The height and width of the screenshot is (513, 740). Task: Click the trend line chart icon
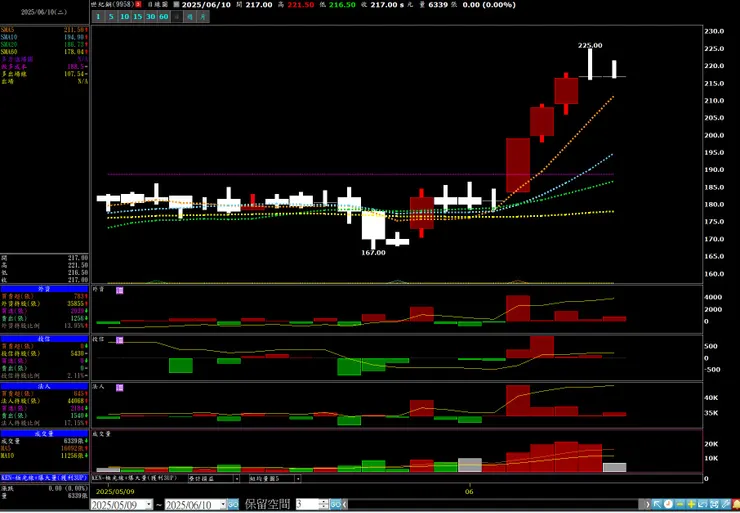tap(702, 505)
